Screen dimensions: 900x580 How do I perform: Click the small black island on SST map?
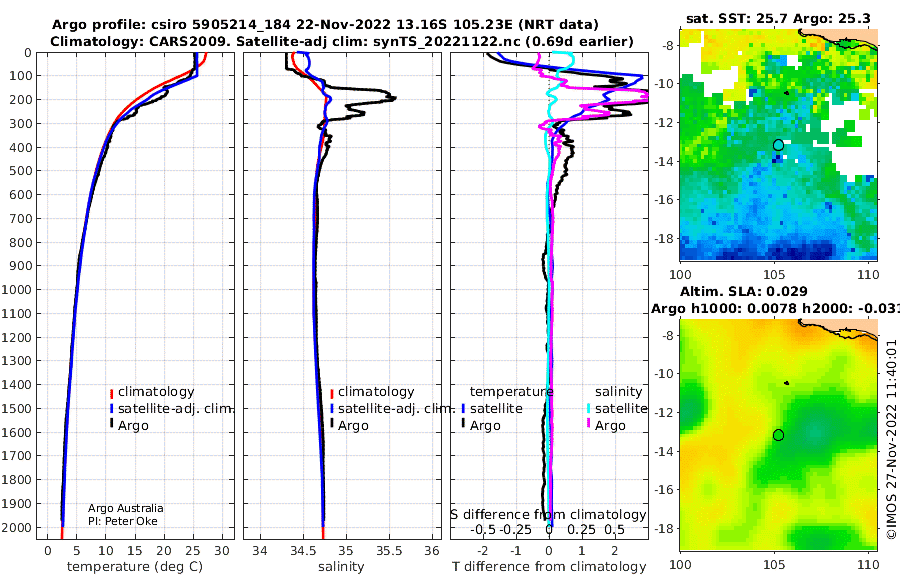click(x=786, y=92)
